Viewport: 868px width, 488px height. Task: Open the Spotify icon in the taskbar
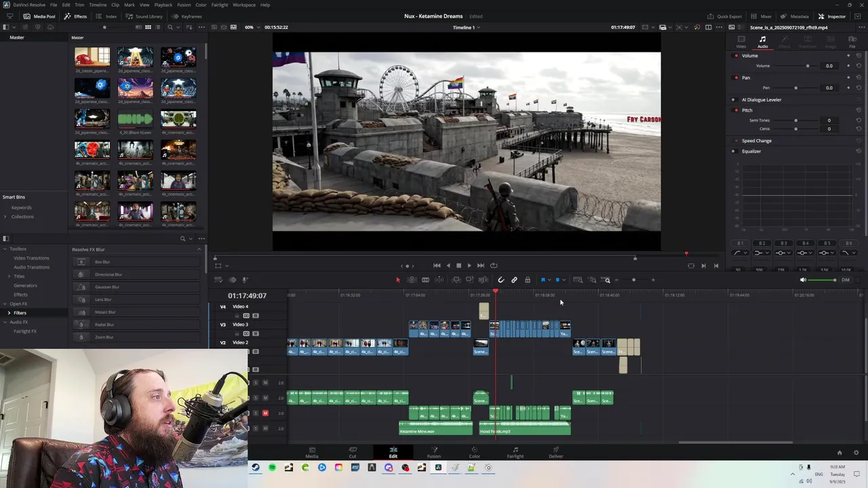point(272,468)
